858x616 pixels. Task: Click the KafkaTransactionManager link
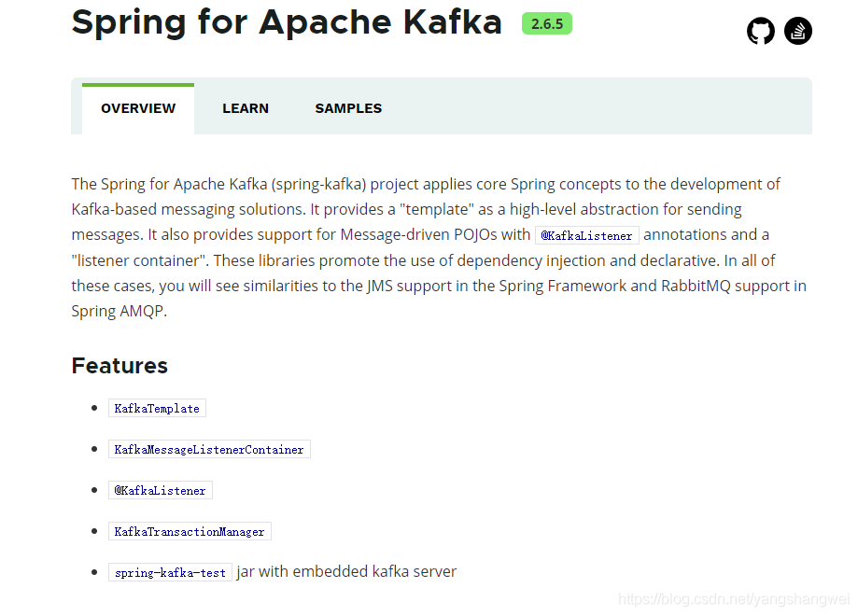[x=190, y=531]
